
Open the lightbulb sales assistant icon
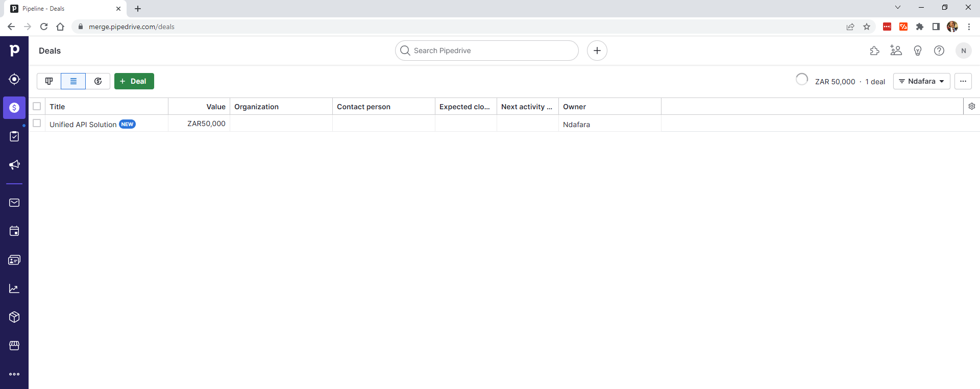[x=918, y=51]
